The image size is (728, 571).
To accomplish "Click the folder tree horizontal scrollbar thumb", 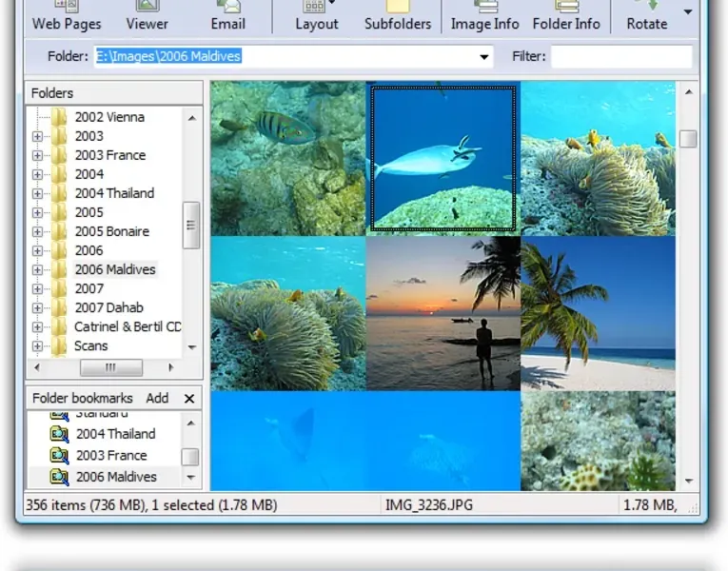I will click(110, 367).
